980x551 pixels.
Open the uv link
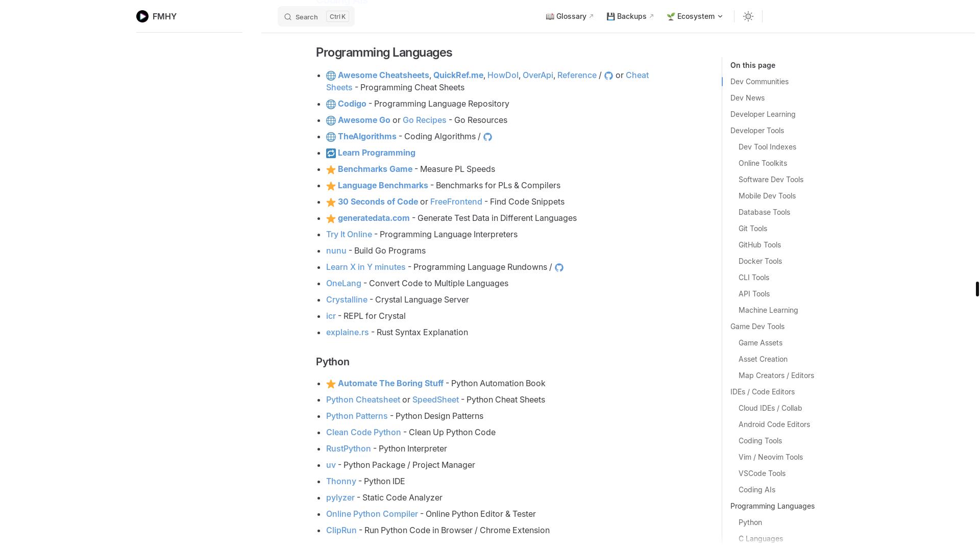[x=331, y=465]
